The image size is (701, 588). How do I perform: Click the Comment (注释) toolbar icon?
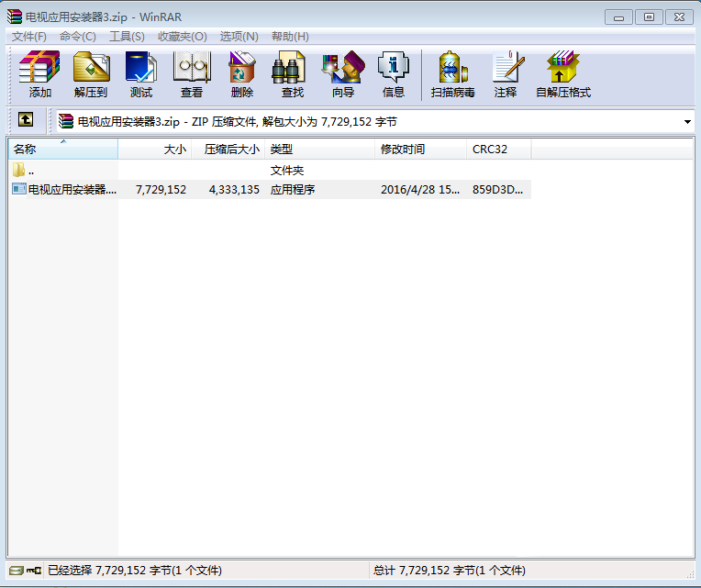click(508, 67)
